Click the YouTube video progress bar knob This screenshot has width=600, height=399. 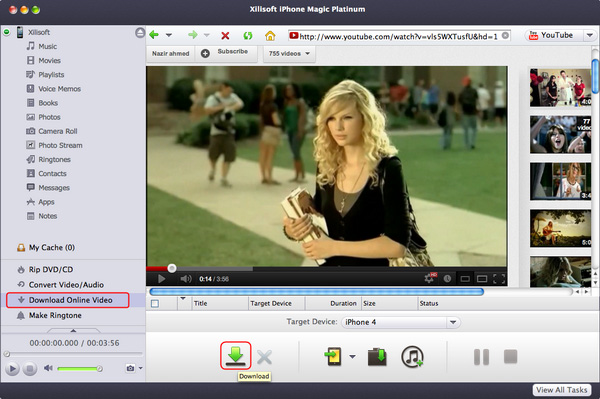(172, 268)
